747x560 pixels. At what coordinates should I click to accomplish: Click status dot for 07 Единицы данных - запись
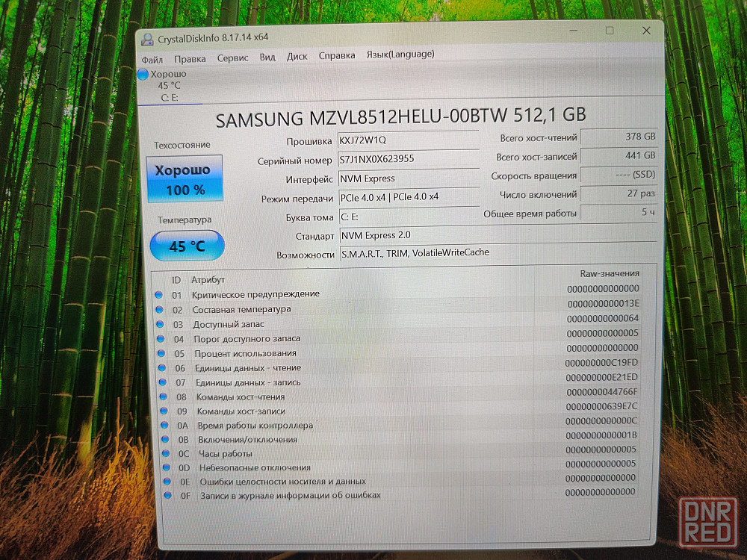[x=162, y=382]
